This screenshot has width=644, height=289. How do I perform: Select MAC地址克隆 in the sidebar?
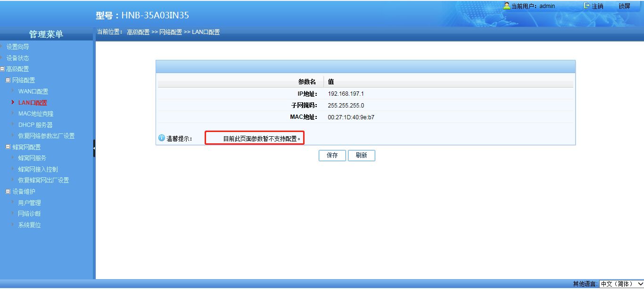pyautogui.click(x=36, y=114)
